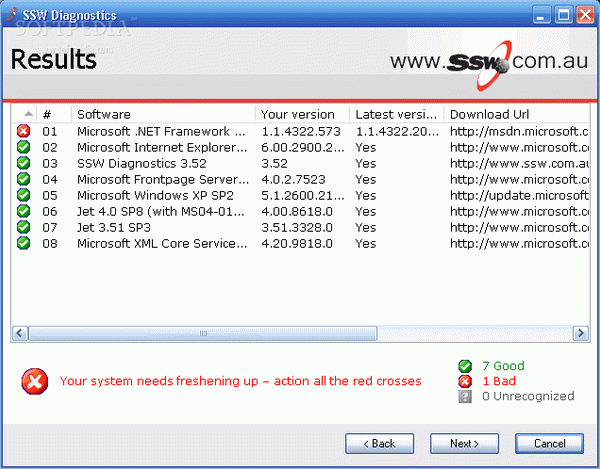The width and height of the screenshot is (600, 469).
Task: Click the green check icon for XML Core Services
Action: point(23,243)
